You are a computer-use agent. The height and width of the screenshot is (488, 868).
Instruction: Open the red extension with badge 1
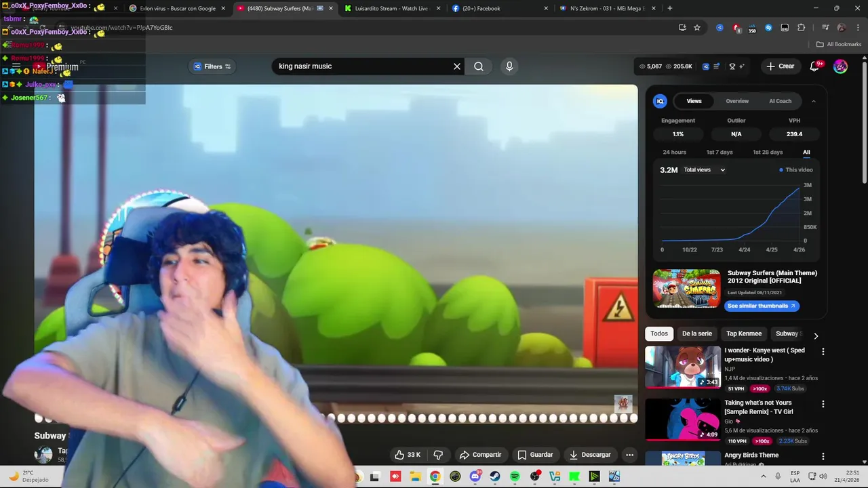point(736,28)
